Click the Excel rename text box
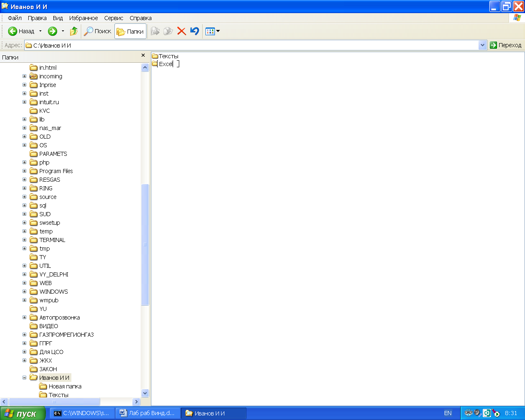Screen dimensions: 525x420 [168, 64]
